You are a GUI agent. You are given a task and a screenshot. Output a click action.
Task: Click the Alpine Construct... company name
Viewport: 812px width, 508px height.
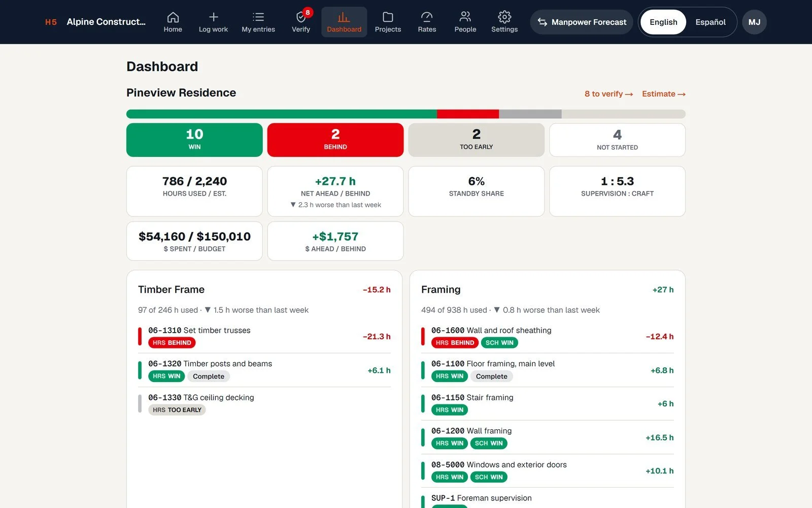pyautogui.click(x=106, y=22)
